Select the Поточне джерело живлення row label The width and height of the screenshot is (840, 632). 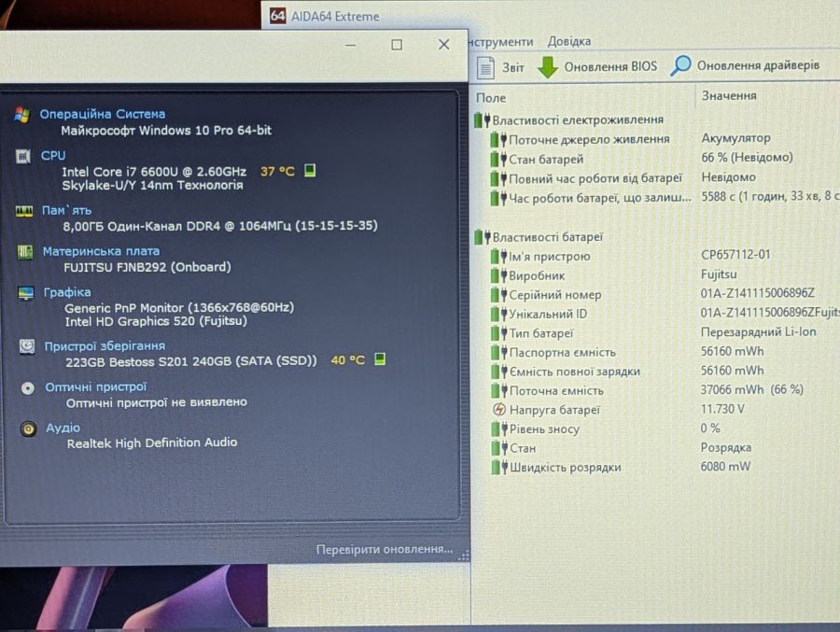pyautogui.click(x=589, y=139)
